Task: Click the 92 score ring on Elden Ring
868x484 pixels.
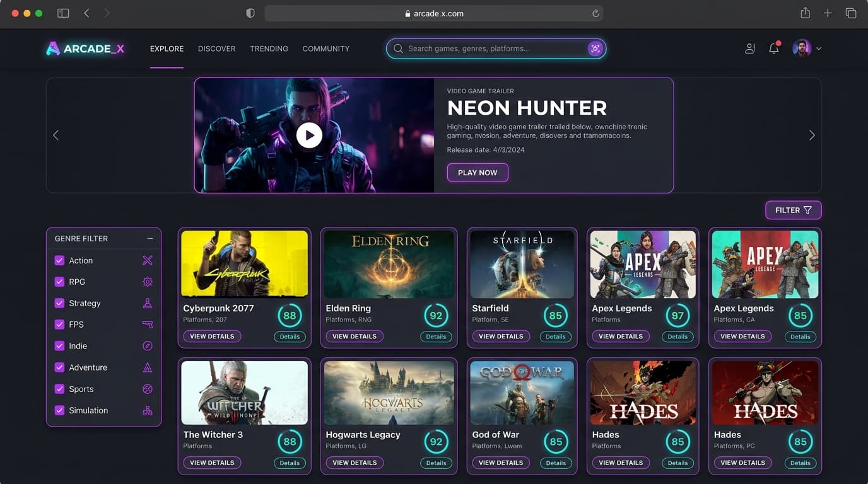Action: 436,316
